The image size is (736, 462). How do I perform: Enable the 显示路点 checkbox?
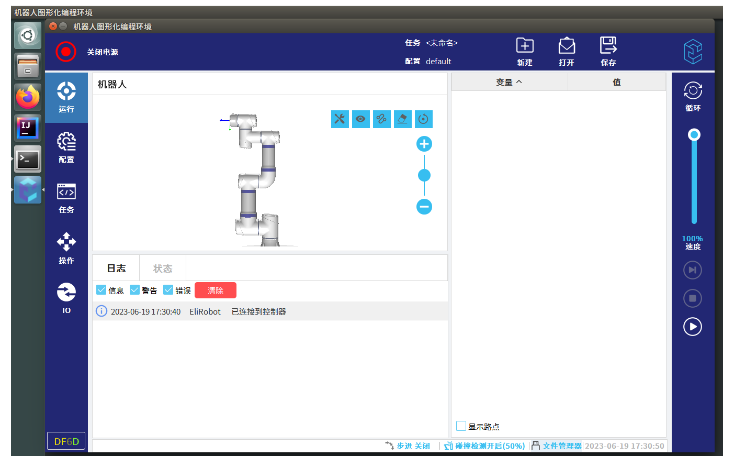[461, 425]
